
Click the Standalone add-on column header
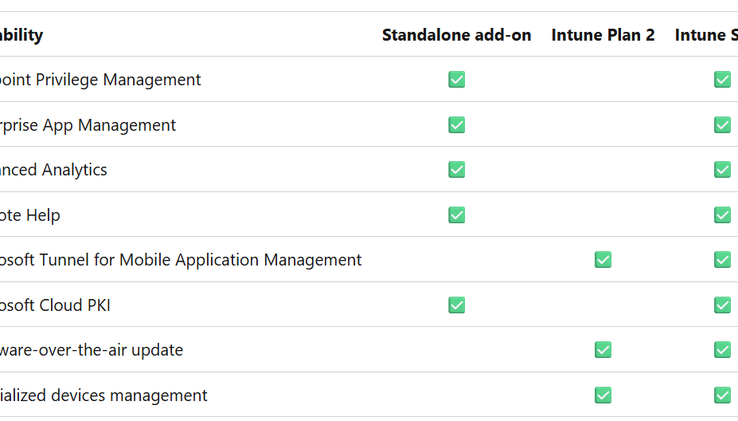[456, 35]
